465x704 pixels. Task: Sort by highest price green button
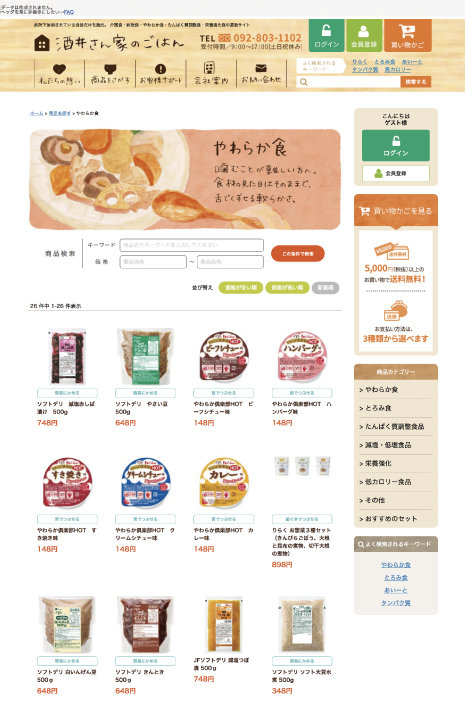[287, 288]
